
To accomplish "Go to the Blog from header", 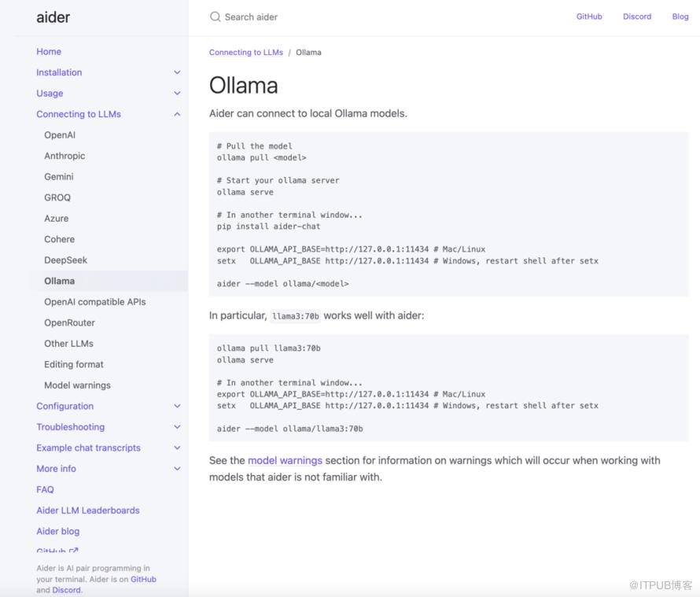I will [680, 17].
